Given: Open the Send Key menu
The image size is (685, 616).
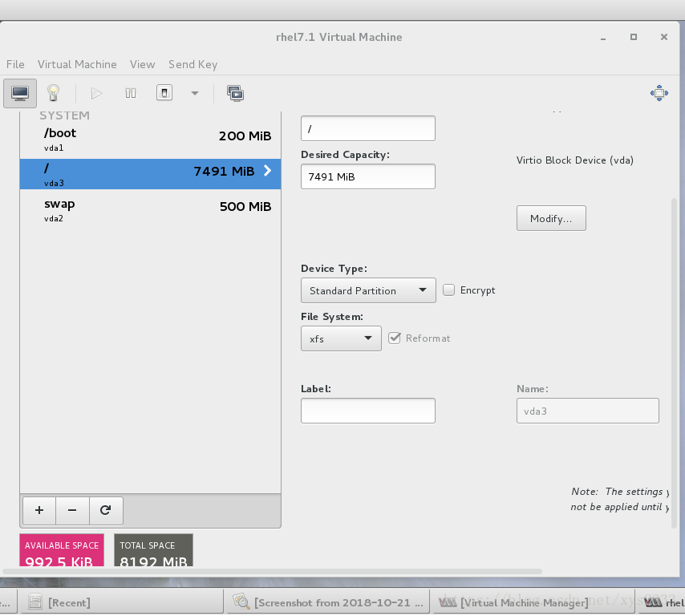Looking at the screenshot, I should coord(193,64).
